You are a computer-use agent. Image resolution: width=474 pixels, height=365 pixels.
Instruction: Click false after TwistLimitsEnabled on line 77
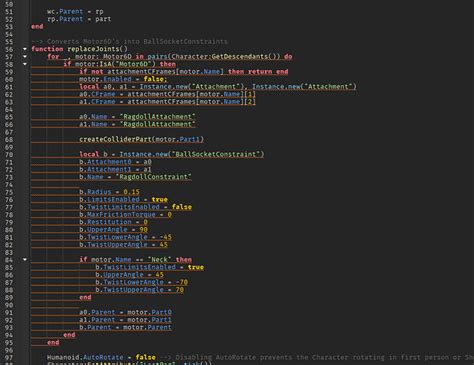pyautogui.click(x=182, y=207)
